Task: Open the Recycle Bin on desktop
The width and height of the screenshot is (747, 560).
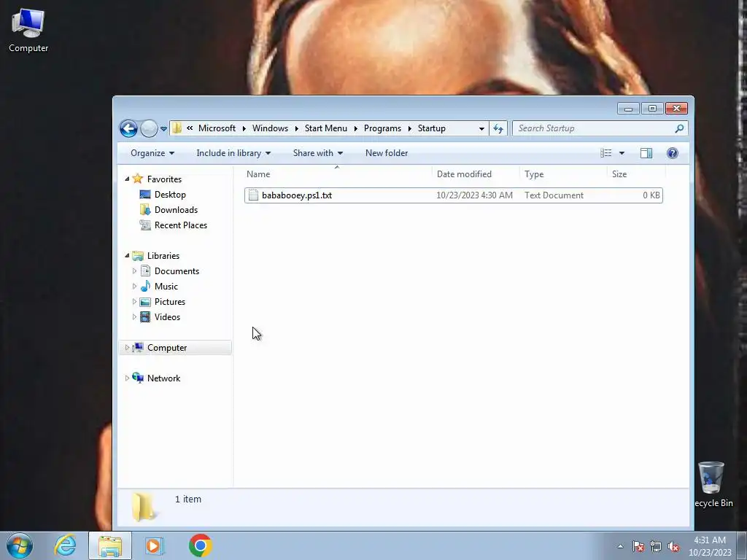Action: point(712,484)
